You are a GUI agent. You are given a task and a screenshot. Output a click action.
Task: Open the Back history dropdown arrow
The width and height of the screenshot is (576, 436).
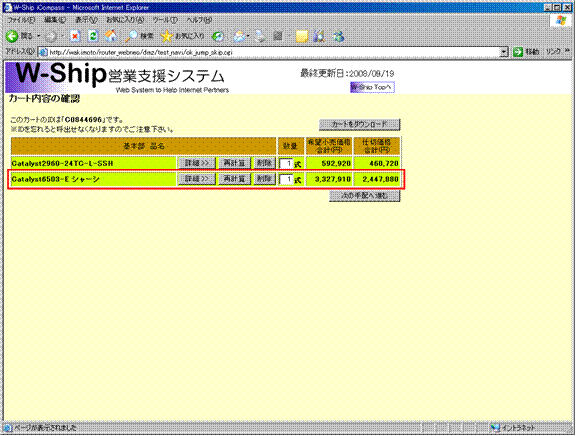tap(39, 36)
